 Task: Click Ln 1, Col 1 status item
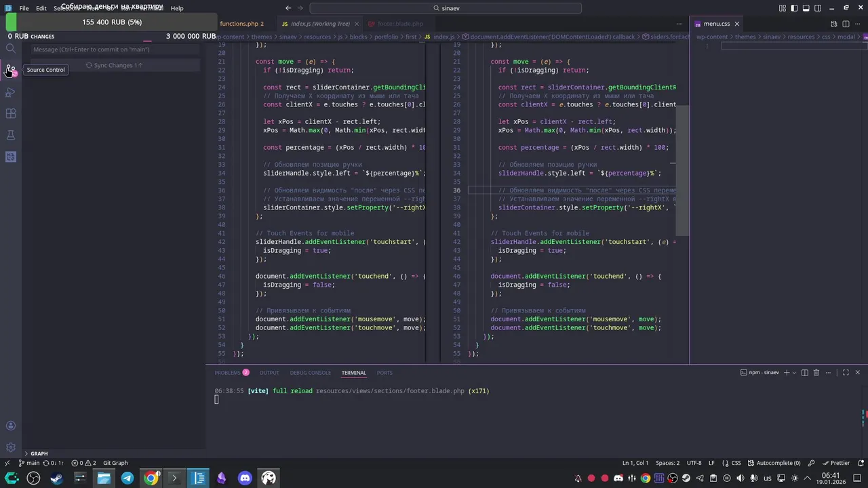(x=635, y=463)
